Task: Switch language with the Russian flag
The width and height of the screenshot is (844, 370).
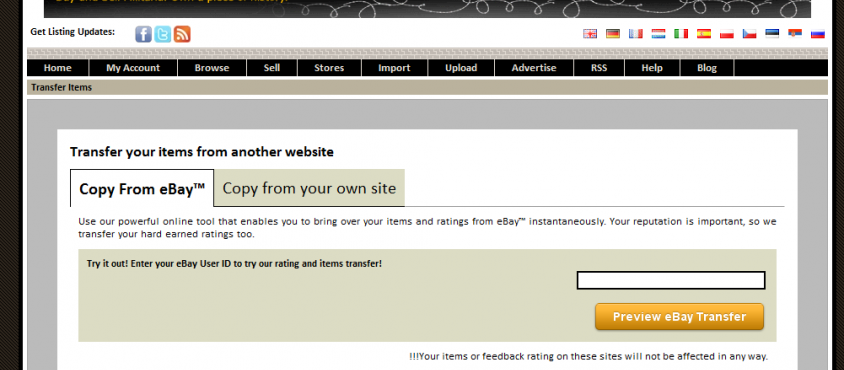Action: point(818,33)
